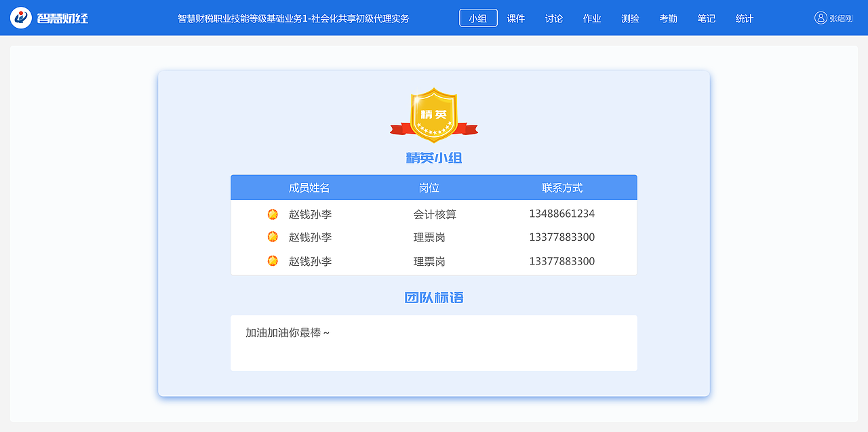Click the highlighted 小组 tab
This screenshot has height=432, width=868.
(x=478, y=18)
